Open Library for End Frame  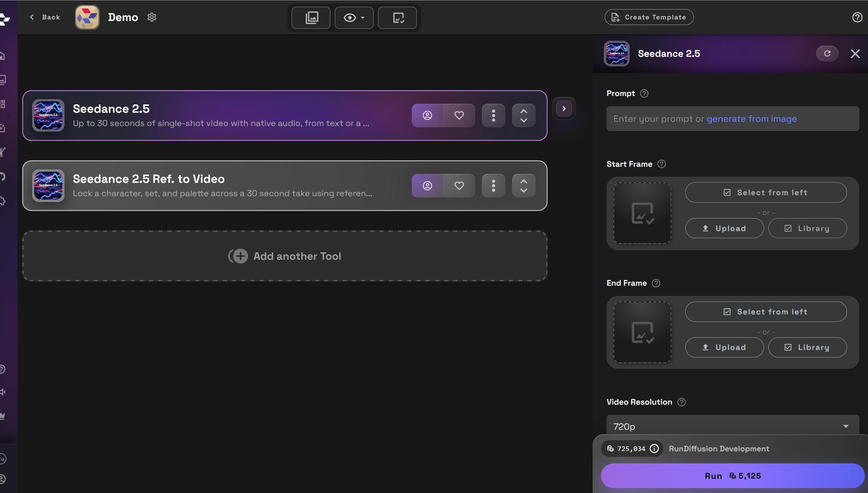click(807, 347)
